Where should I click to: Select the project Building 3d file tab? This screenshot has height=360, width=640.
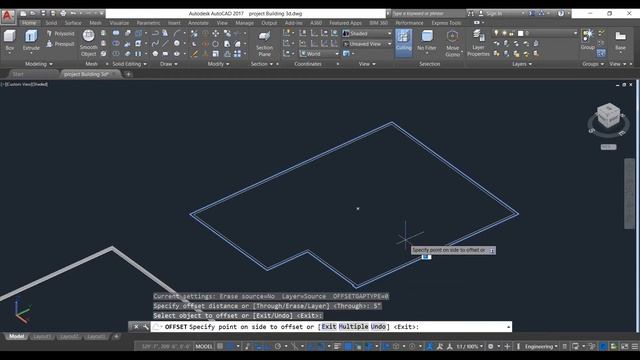90,74
